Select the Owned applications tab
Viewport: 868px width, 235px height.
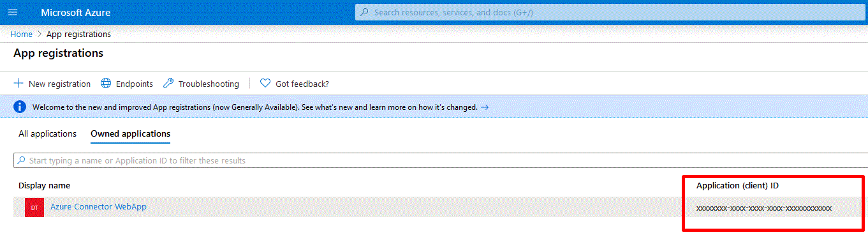(131, 134)
